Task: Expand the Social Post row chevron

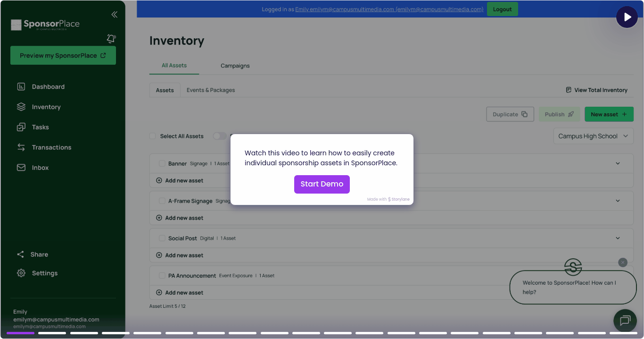Action: pos(618,238)
